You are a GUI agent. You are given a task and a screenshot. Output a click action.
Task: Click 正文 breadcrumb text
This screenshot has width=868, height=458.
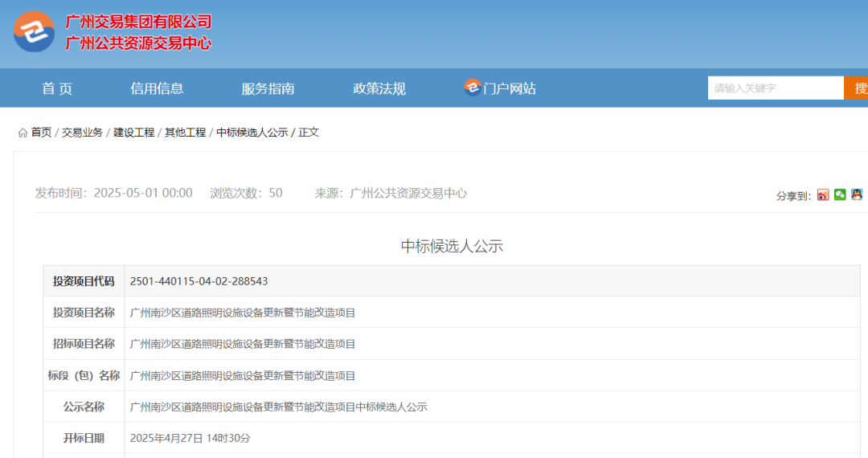click(x=309, y=133)
